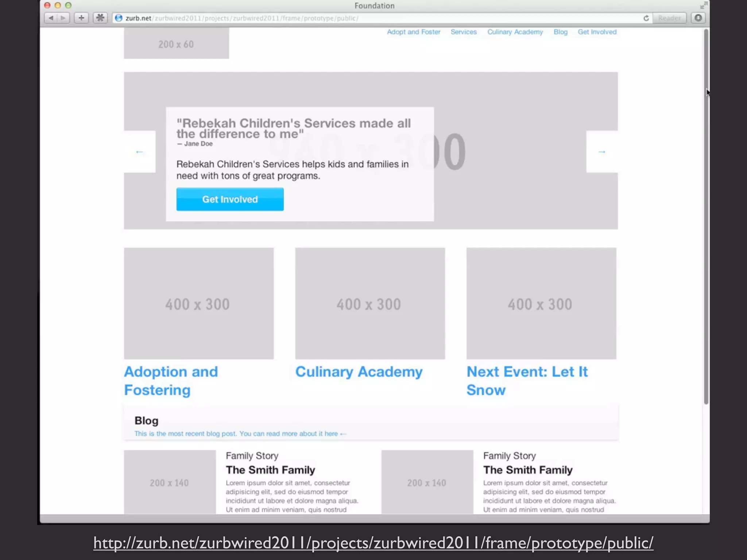Click the Reader button in address bar
Viewport: 747px width, 560px height.
669,18
